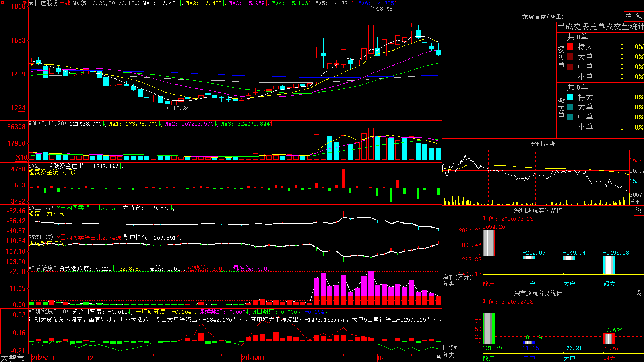Open 设 settings for 深圳超赢实时监控
This screenshot has height=362, width=644.
638,210
